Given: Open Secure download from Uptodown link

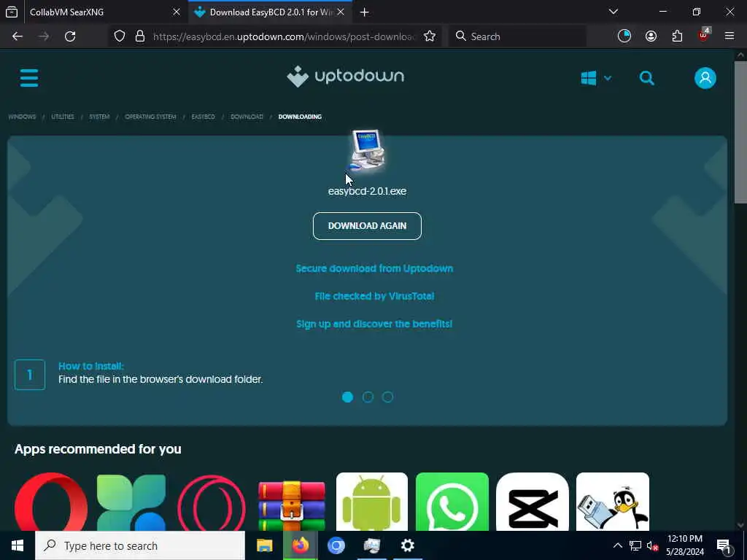Looking at the screenshot, I should tap(374, 268).
